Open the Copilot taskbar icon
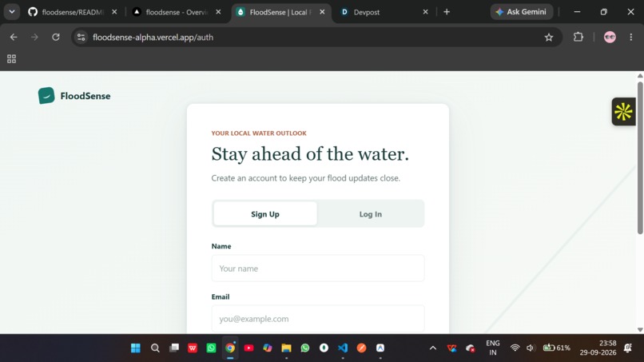Image resolution: width=644 pixels, height=362 pixels. [268, 348]
